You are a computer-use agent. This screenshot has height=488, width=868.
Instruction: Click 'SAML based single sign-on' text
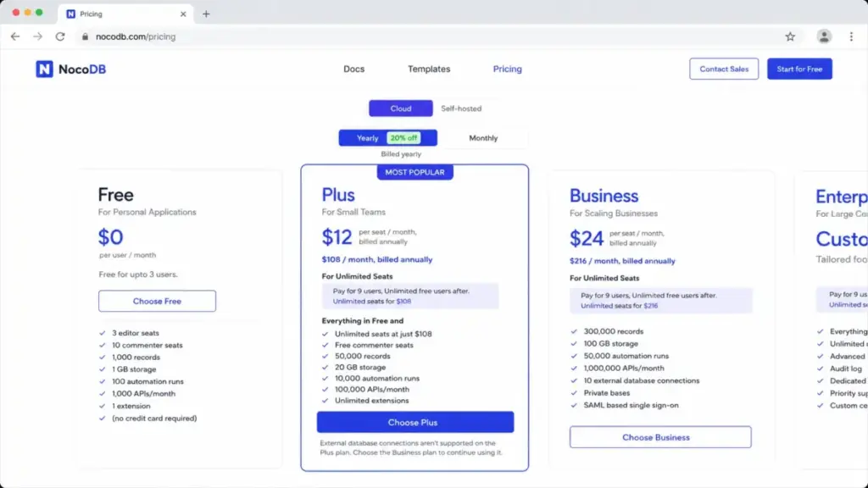coord(631,405)
